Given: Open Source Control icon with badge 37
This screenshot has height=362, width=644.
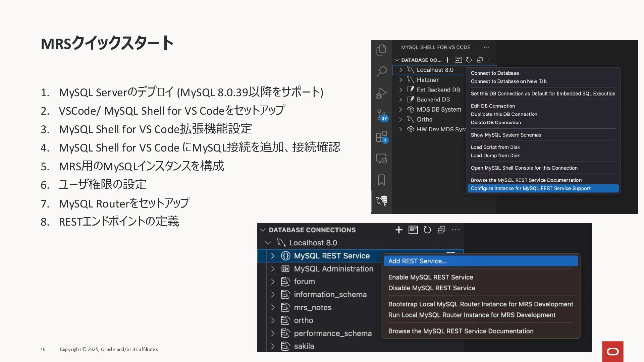Looking at the screenshot, I should [382, 115].
